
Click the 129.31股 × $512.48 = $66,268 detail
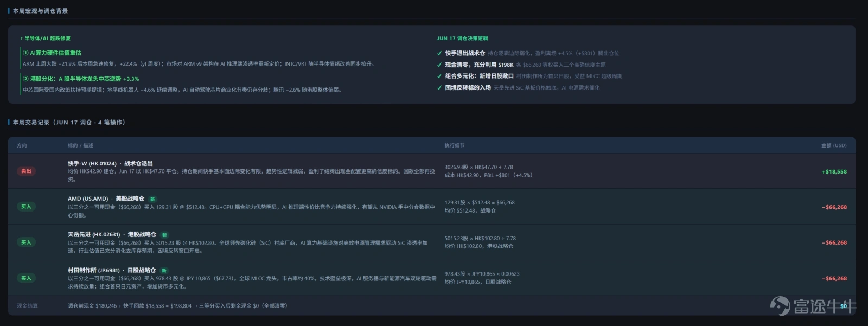[480, 203]
